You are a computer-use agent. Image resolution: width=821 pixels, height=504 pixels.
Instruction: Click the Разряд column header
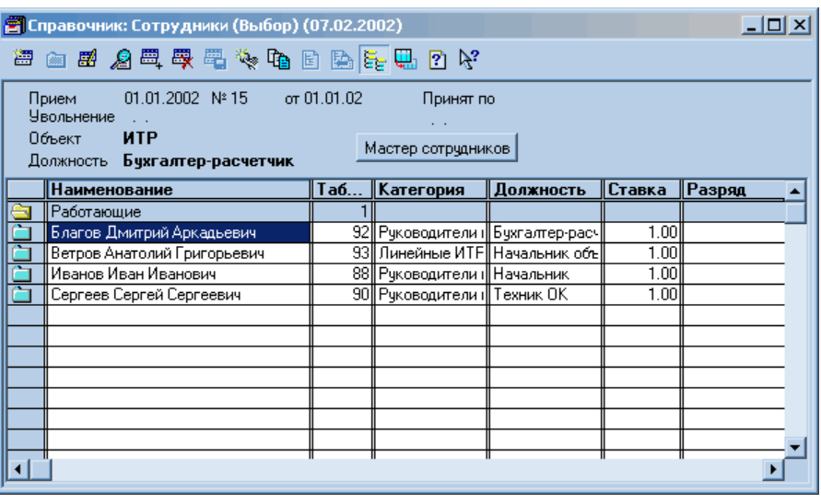[733, 190]
